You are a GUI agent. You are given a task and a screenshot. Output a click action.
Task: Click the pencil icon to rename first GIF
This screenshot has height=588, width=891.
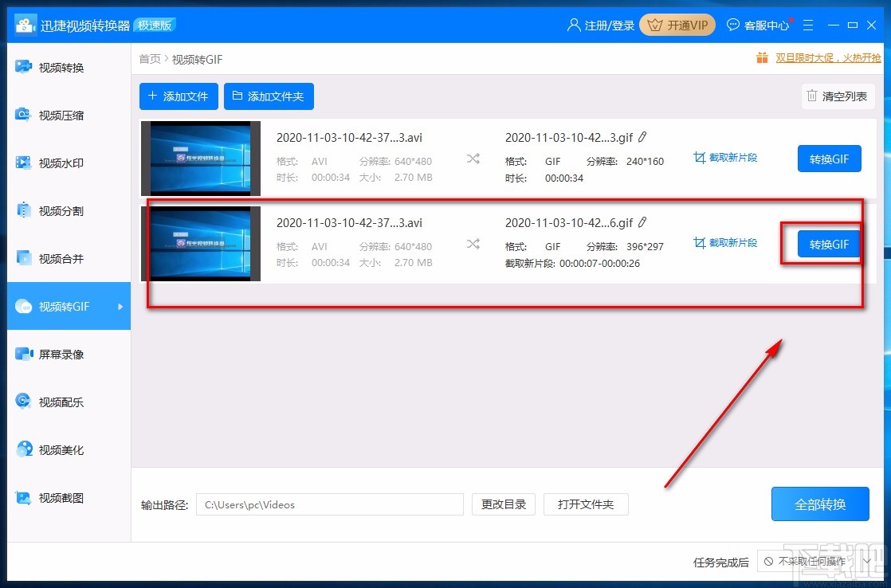pos(644,137)
